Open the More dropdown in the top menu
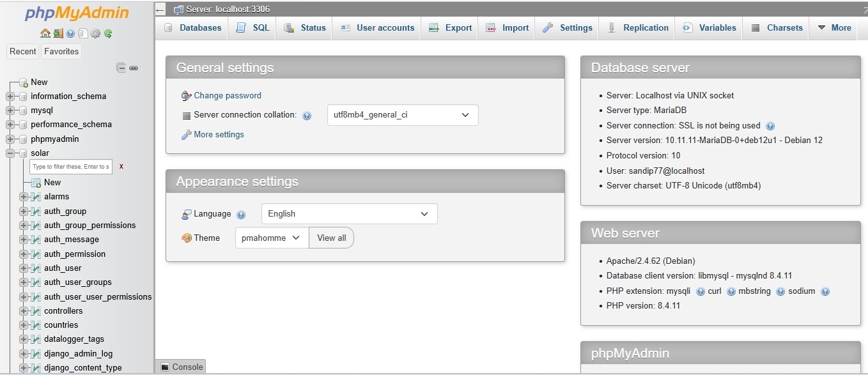The height and width of the screenshot is (375, 868). [x=835, y=28]
